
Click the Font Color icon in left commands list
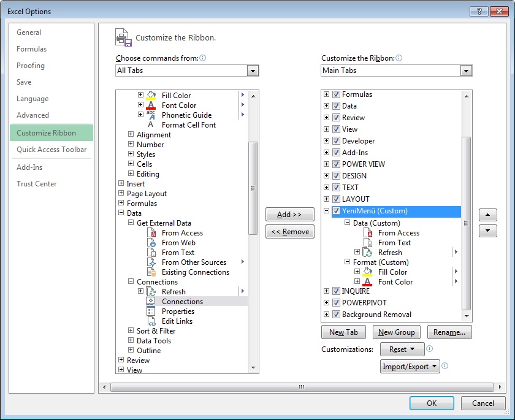tap(151, 105)
